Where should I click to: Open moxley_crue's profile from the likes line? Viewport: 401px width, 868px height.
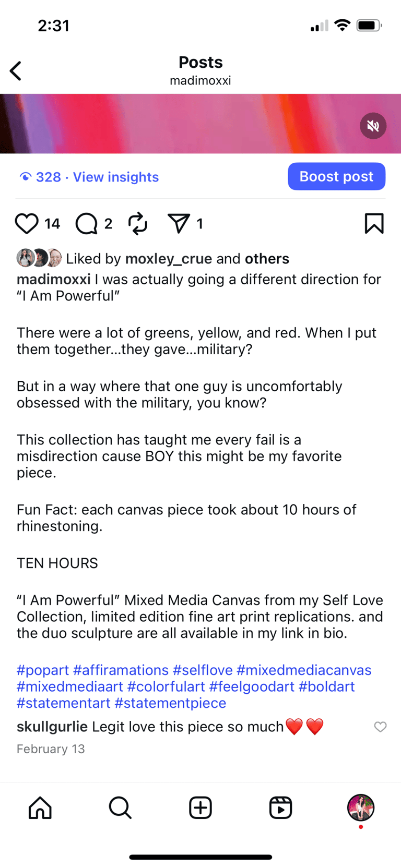pyautogui.click(x=169, y=259)
